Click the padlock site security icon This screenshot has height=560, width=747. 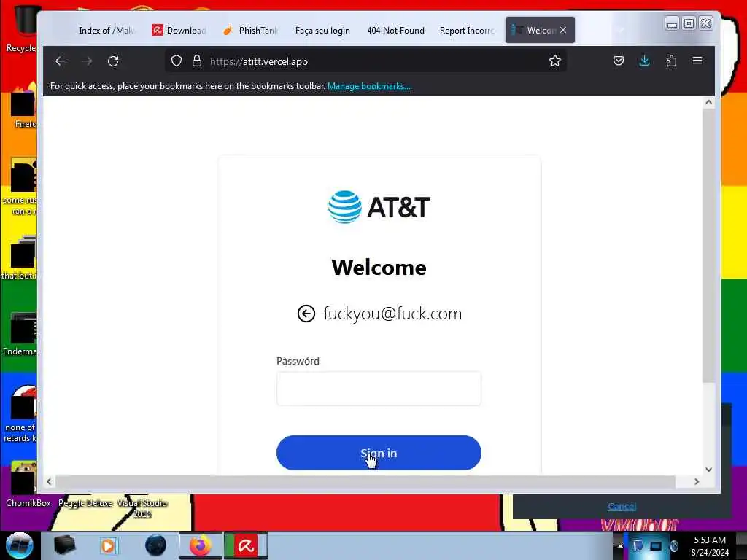[197, 61]
